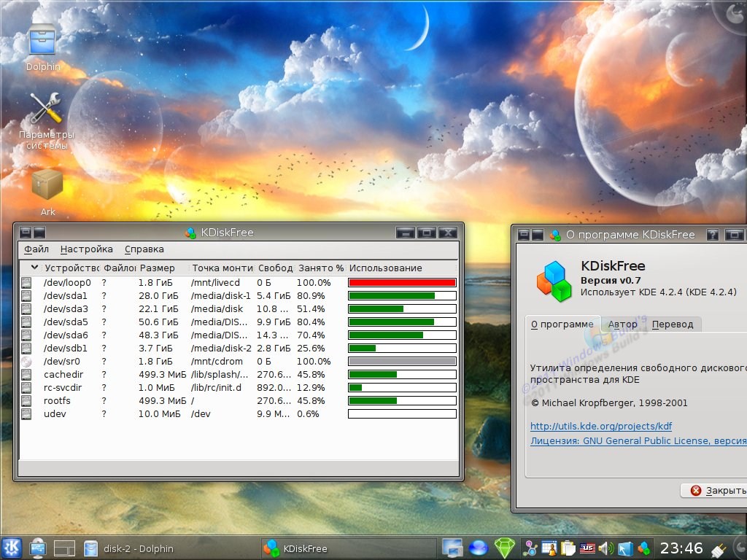Click the rootfs device name
The height and width of the screenshot is (560, 747).
(57, 400)
